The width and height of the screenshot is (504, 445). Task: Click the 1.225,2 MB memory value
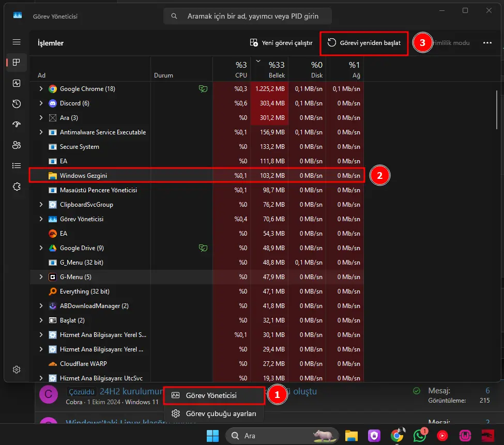(270, 89)
